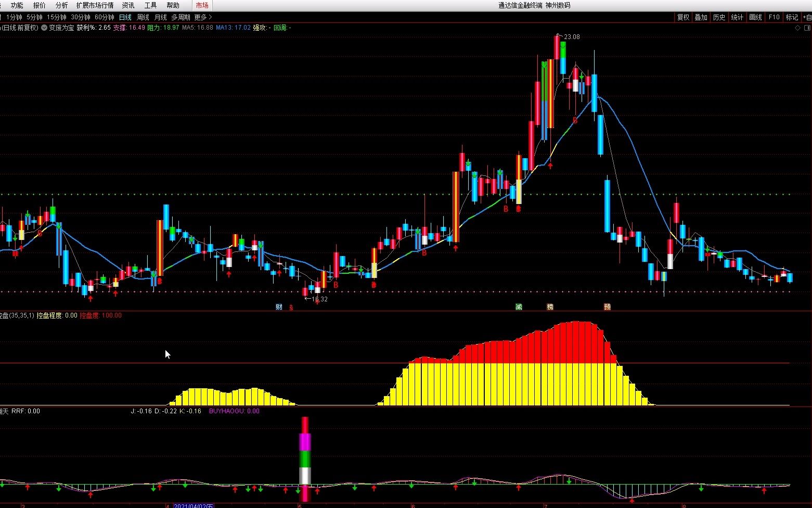Select the 周线 weekly period

(x=143, y=17)
